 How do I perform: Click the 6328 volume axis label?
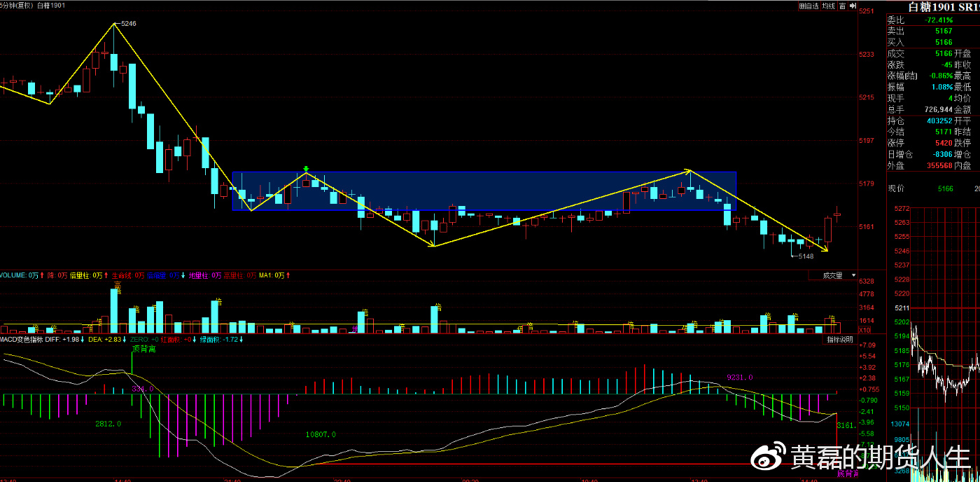(867, 282)
